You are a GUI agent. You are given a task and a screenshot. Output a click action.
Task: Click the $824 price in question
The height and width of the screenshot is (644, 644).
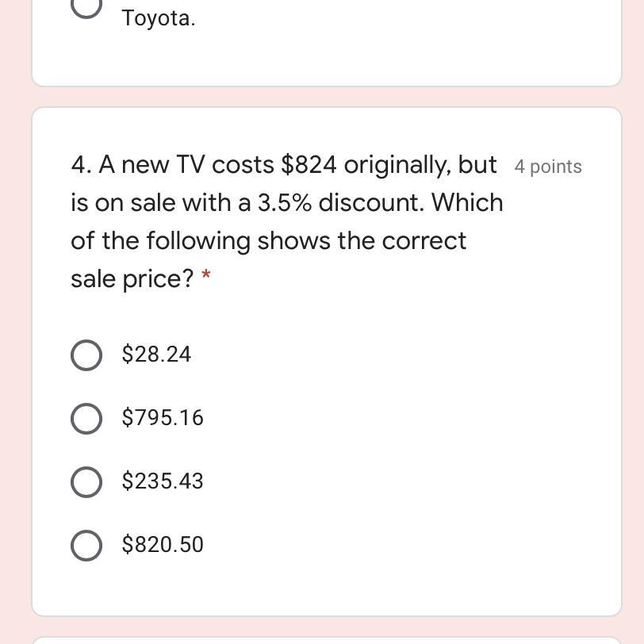coord(309,165)
